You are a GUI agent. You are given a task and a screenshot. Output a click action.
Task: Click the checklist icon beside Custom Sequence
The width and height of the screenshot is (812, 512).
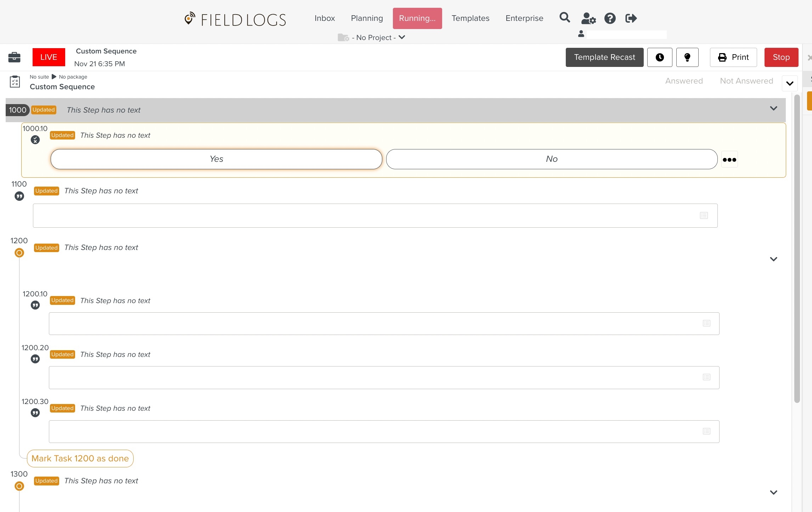click(15, 82)
